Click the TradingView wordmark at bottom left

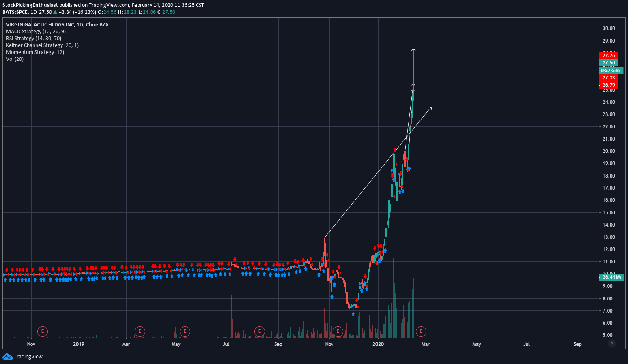[28, 357]
